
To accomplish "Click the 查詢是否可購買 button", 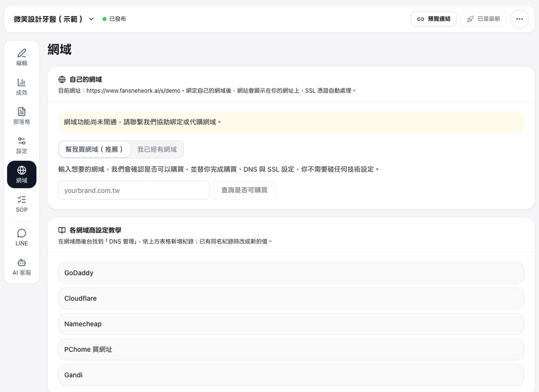I will click(x=244, y=190).
